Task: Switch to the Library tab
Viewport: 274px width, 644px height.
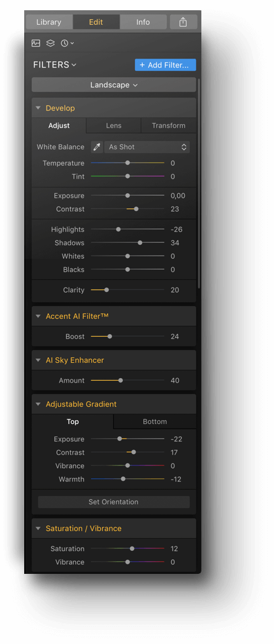Action: pyautogui.click(x=49, y=22)
